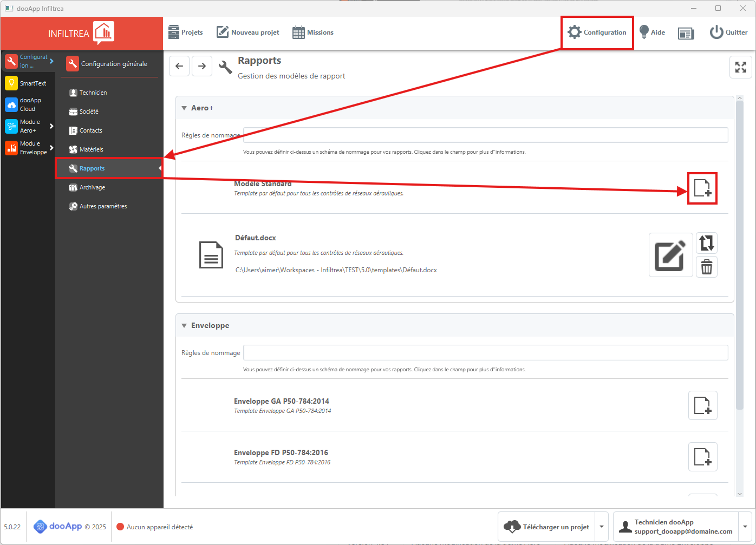Click Quitter to exit the app

click(728, 32)
